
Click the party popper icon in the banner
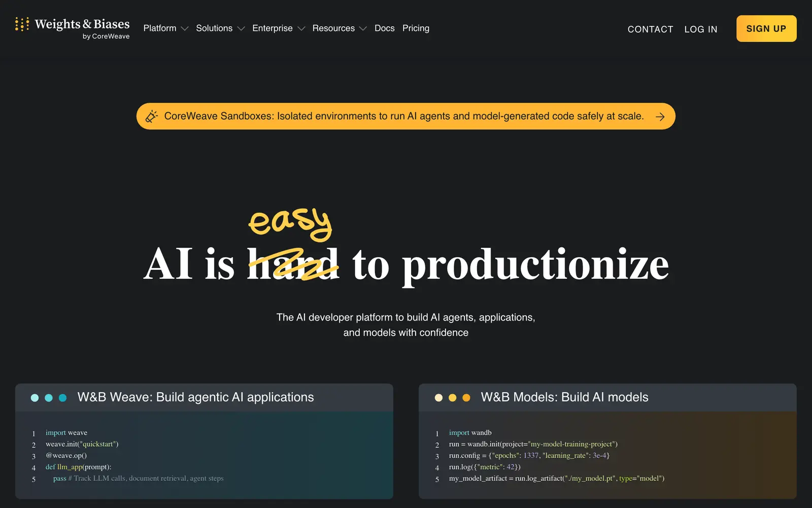(151, 116)
